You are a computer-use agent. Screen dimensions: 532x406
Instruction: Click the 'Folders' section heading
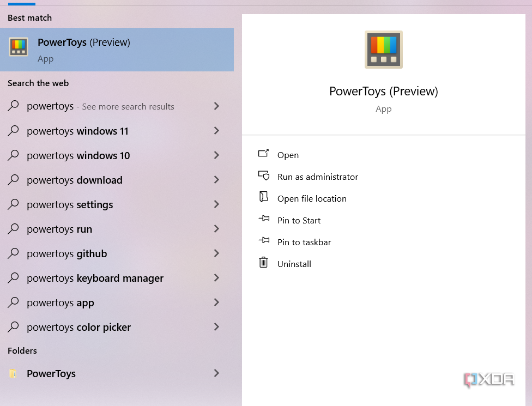22,350
